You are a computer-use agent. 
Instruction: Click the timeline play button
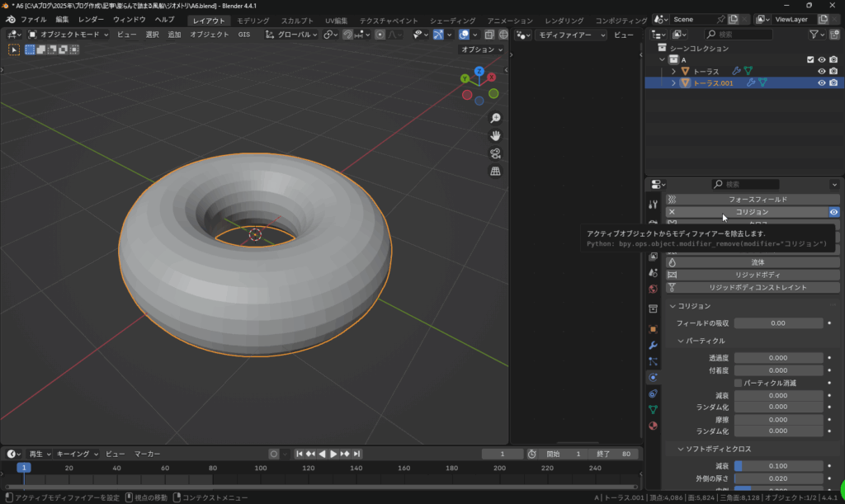[x=333, y=454]
